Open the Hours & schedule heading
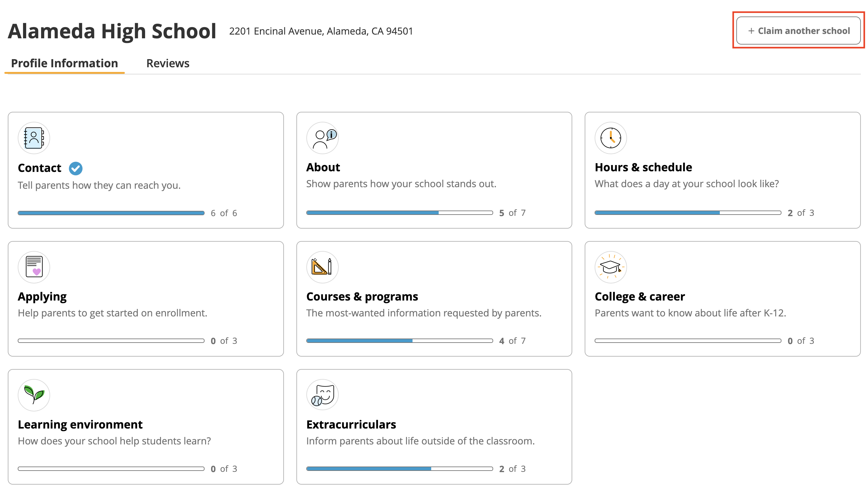This screenshot has width=868, height=493. (643, 167)
